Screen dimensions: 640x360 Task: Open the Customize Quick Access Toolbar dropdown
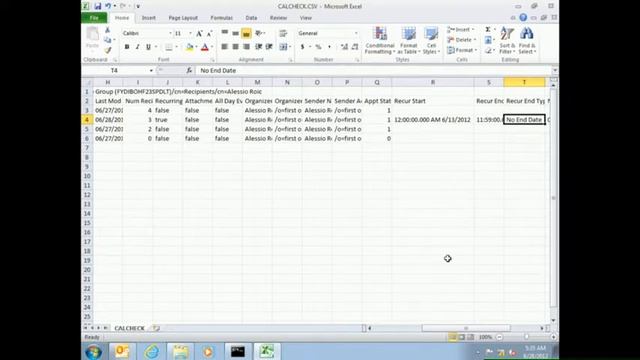[138, 6]
